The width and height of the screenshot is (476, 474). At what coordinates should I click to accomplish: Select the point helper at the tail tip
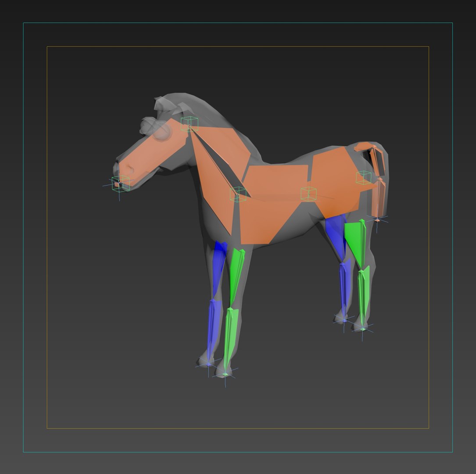[x=377, y=219]
